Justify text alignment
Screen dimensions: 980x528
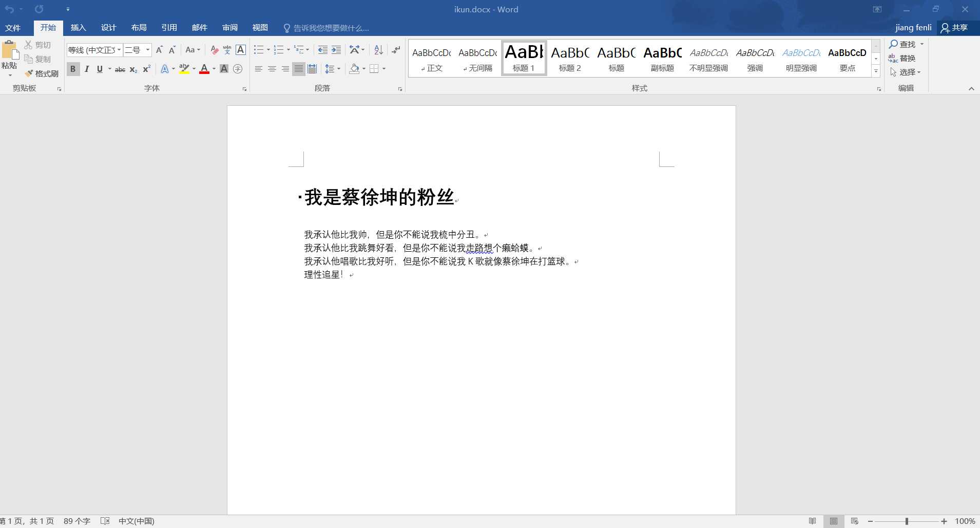(x=298, y=69)
